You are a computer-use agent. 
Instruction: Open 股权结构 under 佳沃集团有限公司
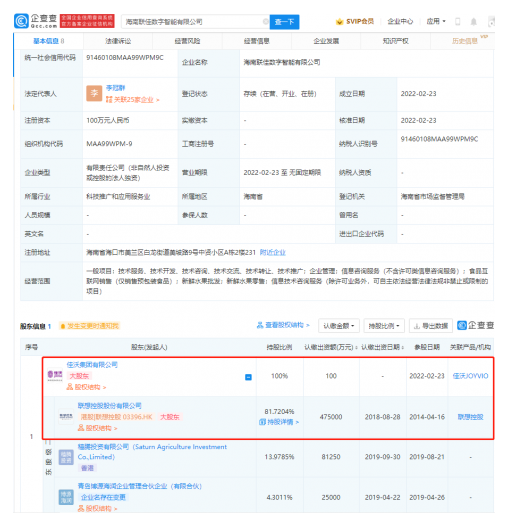(x=86, y=387)
